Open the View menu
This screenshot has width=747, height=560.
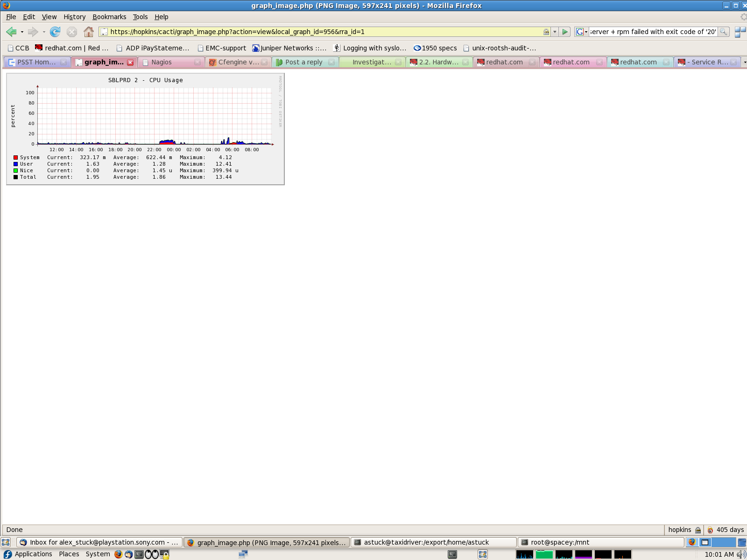pyautogui.click(x=49, y=17)
